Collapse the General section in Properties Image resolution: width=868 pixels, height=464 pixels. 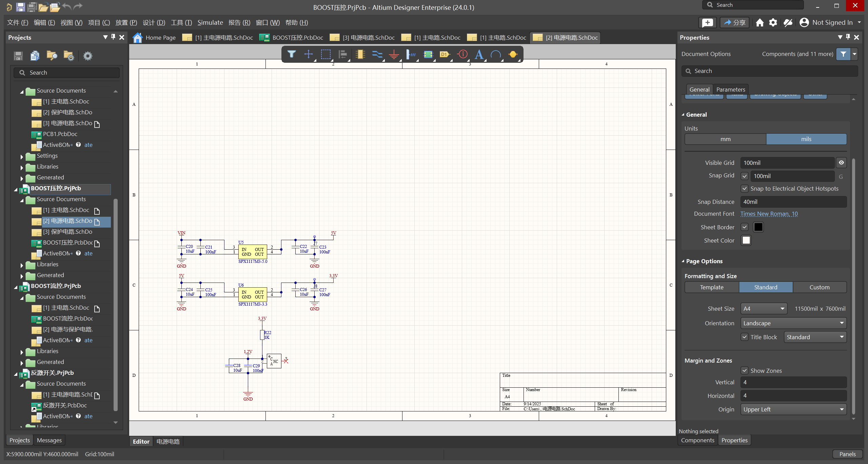click(x=683, y=115)
